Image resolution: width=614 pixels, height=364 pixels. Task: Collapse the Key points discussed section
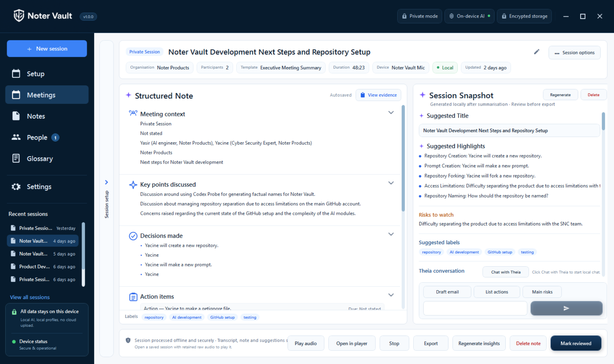tap(391, 183)
